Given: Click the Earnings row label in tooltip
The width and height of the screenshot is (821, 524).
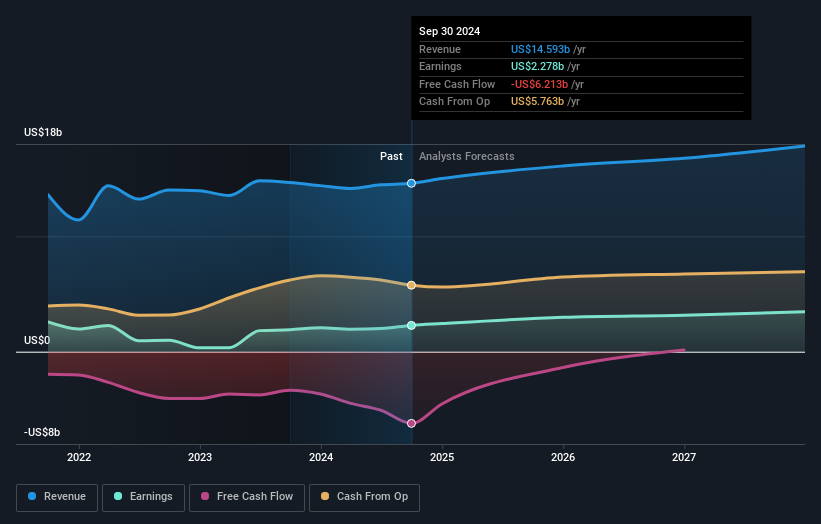Looking at the screenshot, I should tap(440, 66).
